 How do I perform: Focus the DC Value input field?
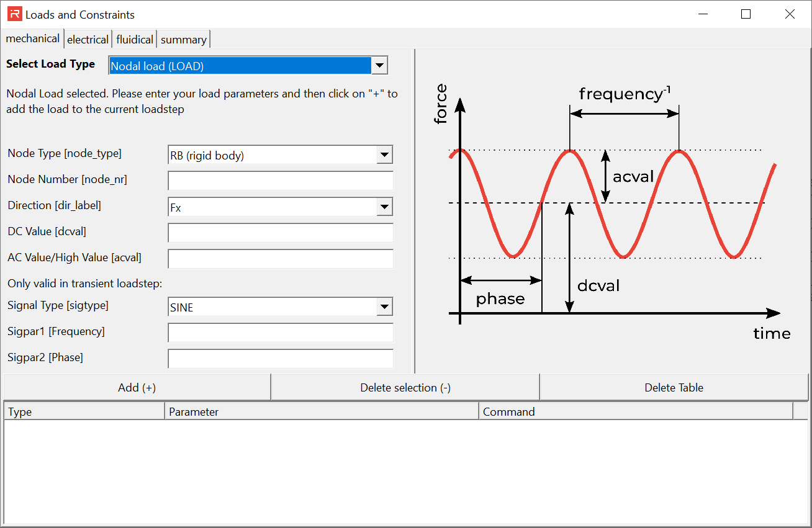point(280,233)
